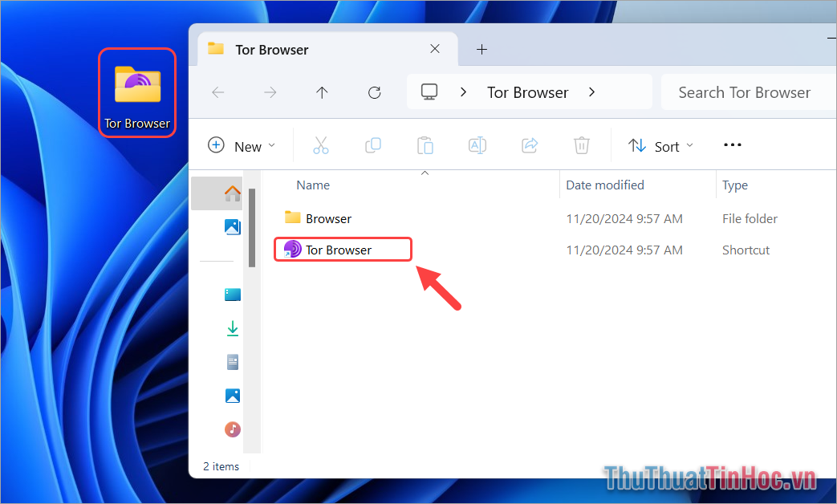Viewport: 837px width, 504px height.
Task: Open Downloads in the navigation pane
Action: point(233,328)
